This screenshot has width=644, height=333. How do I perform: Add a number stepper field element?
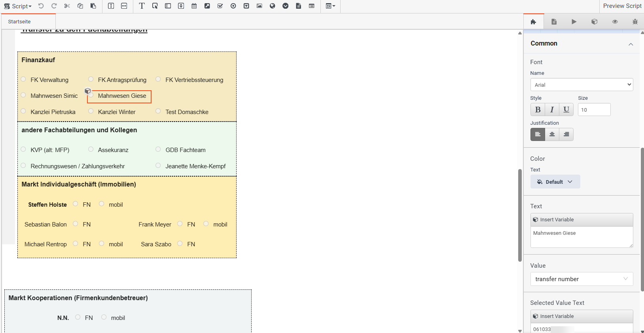181,6
